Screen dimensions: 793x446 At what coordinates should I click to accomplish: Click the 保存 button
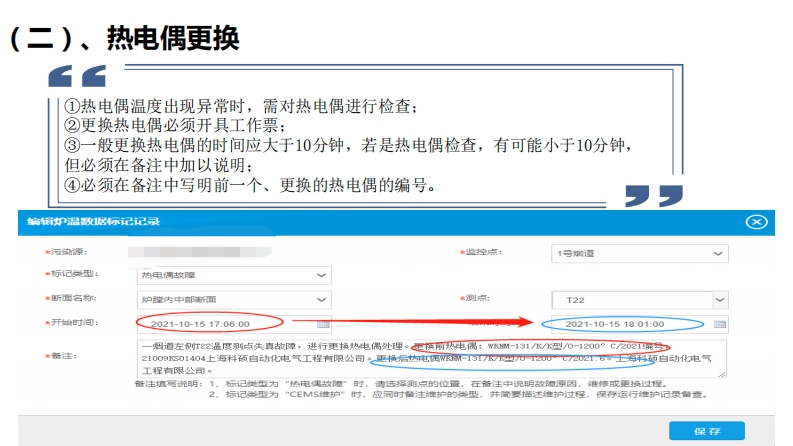point(707,431)
